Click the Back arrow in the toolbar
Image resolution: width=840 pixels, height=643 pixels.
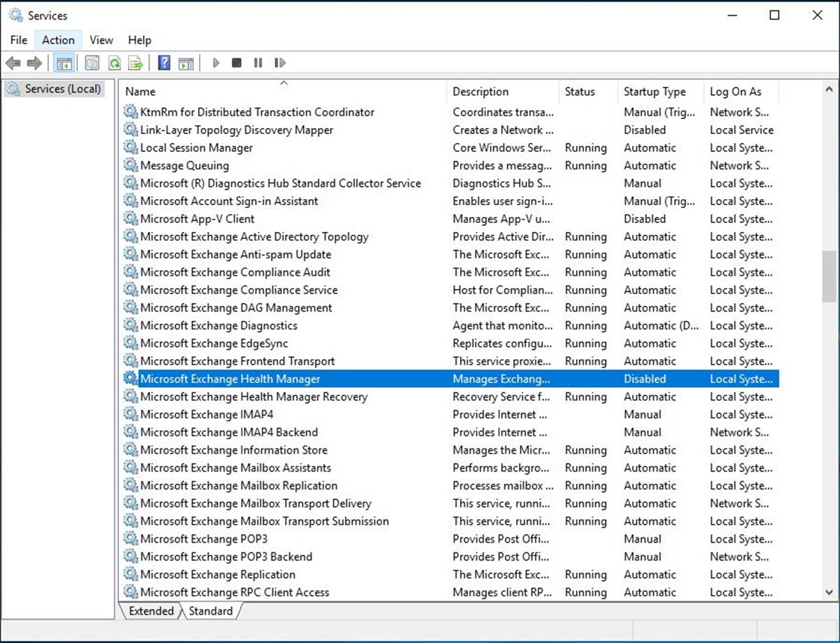coord(13,64)
